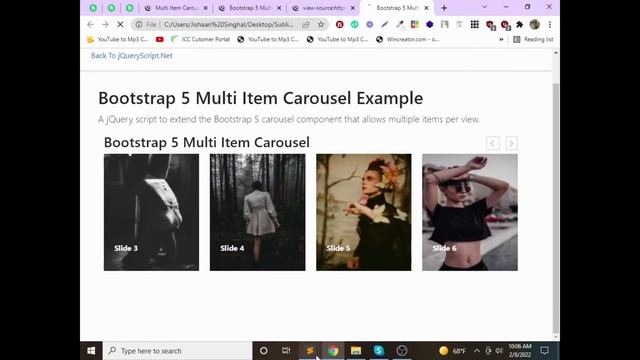Click the Type here to search box

point(178,351)
